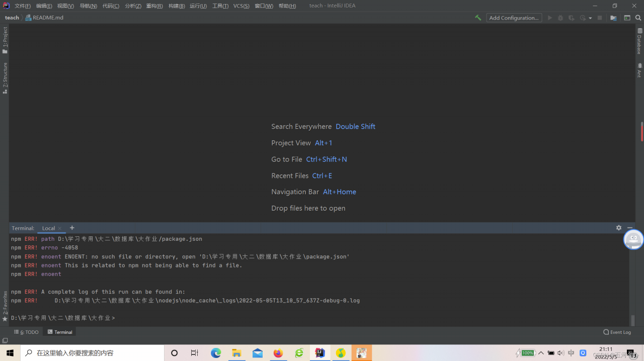Toggle the Database tool window
The width and height of the screenshot is (644, 361).
pyautogui.click(x=639, y=41)
